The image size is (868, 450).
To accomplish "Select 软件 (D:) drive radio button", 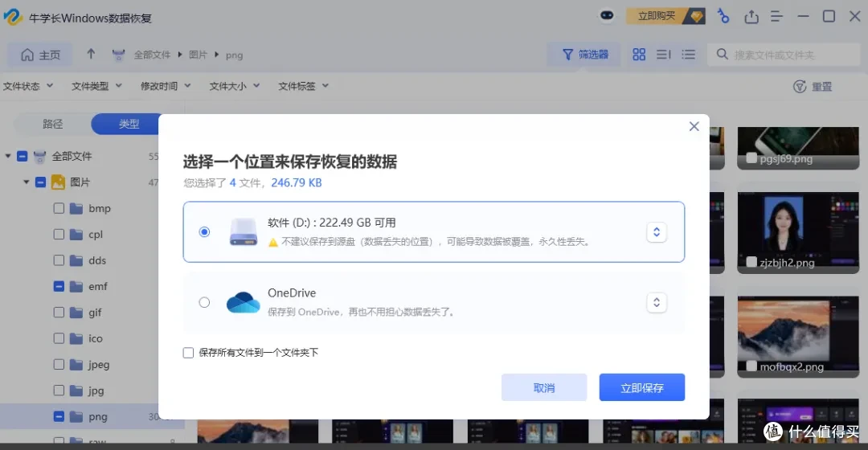I will click(x=204, y=232).
